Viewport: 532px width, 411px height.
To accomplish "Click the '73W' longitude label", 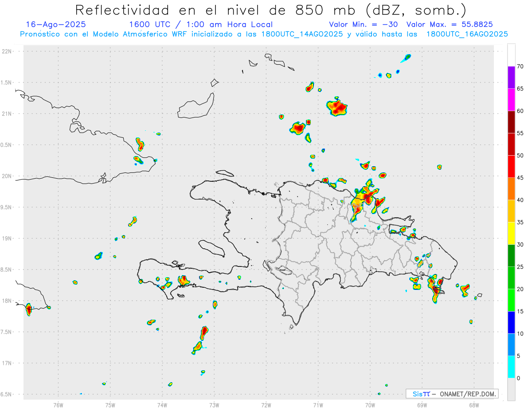I will (214, 404).
